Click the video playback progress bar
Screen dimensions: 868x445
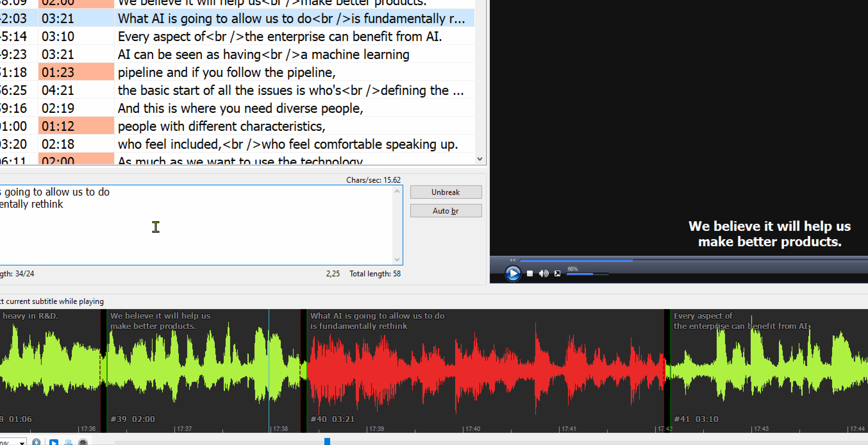click(674, 260)
